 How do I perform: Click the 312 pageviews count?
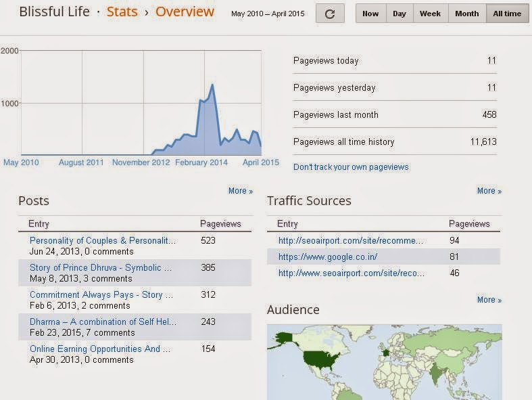coord(208,294)
